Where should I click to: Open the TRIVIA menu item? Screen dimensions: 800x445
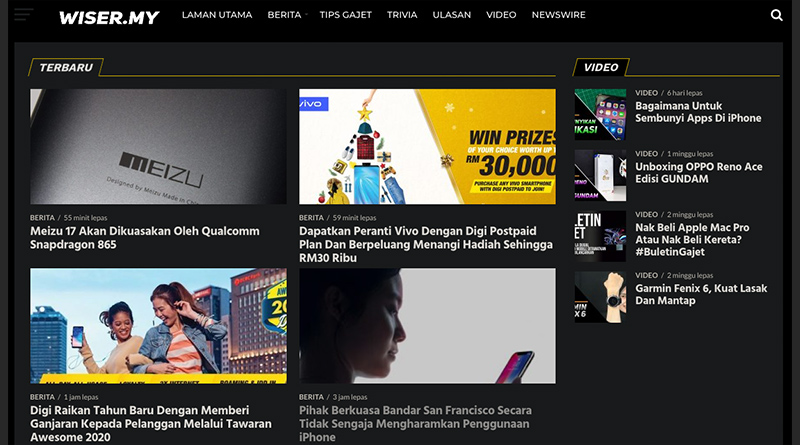pyautogui.click(x=402, y=15)
